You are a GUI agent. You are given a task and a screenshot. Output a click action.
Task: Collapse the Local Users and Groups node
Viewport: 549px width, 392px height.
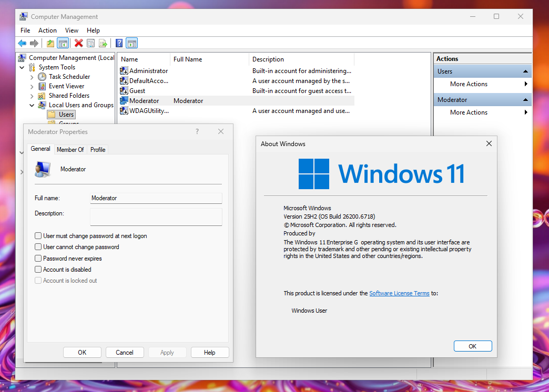pyautogui.click(x=32, y=105)
